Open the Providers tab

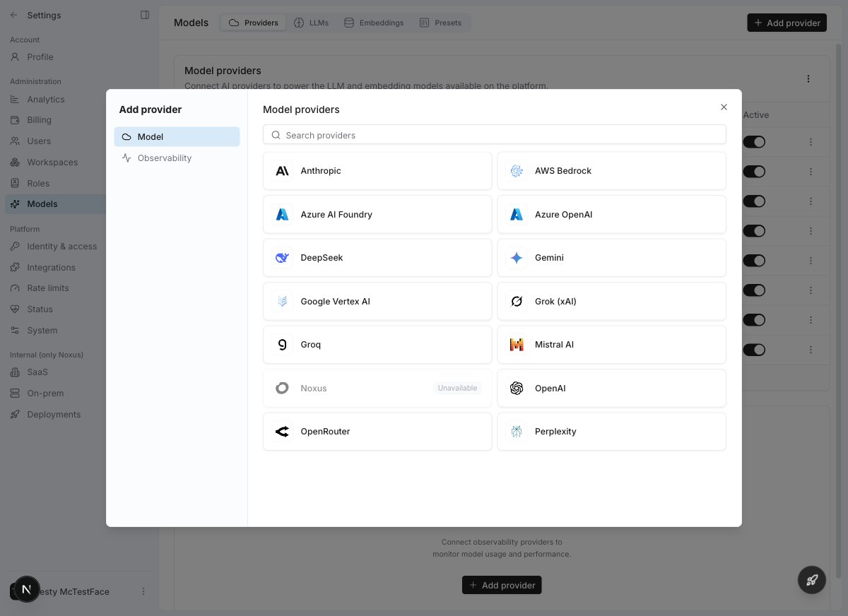(x=254, y=23)
